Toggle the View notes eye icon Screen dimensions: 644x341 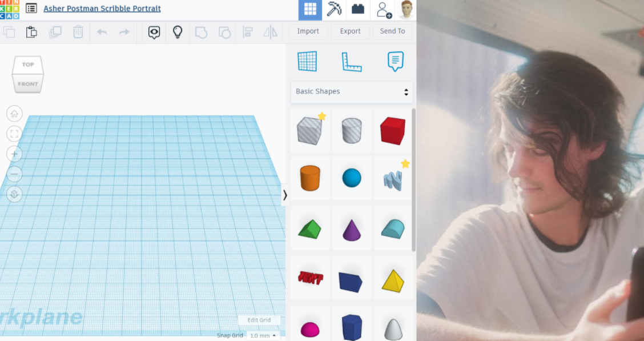154,32
